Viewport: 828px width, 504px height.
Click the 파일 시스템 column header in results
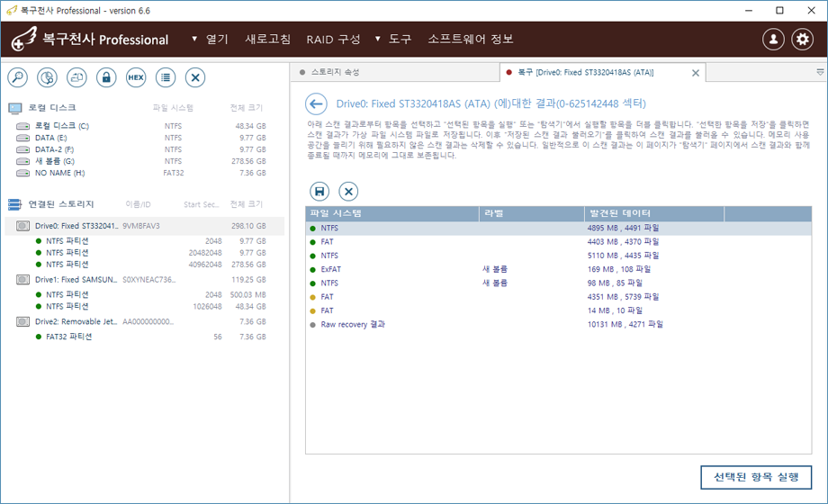[x=391, y=213]
